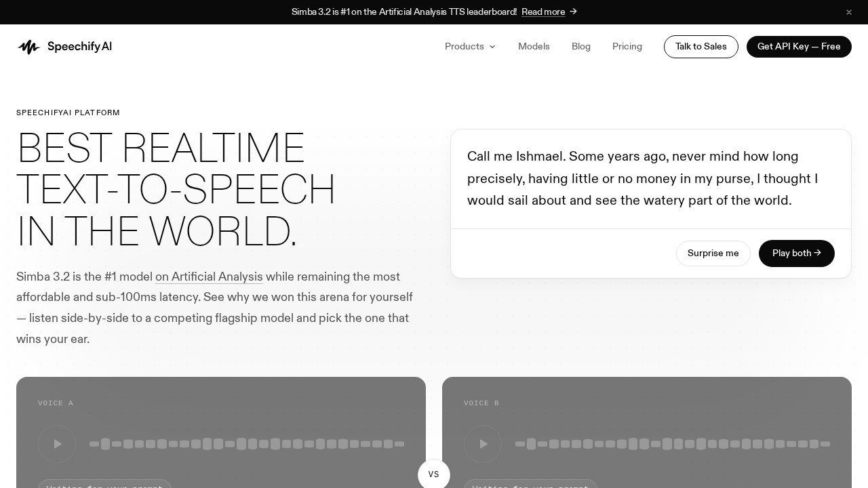Go to the Models page
The image size is (868, 488).
point(534,47)
